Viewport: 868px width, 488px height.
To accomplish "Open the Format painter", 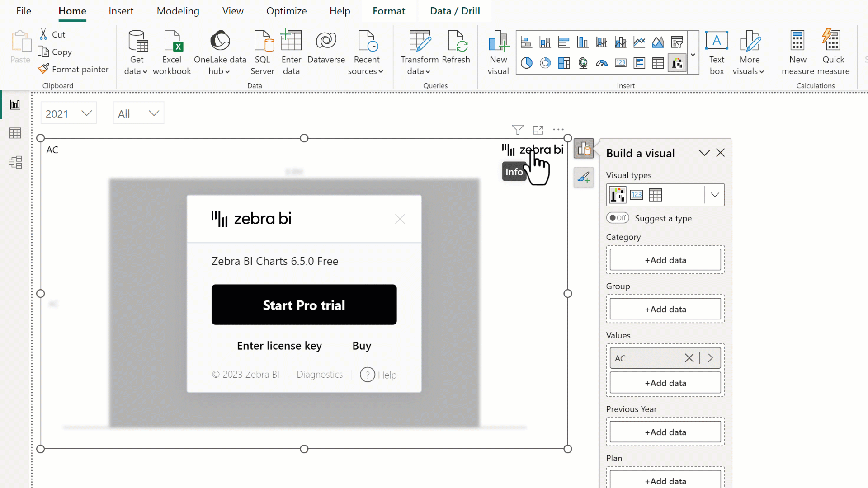I will (x=74, y=69).
